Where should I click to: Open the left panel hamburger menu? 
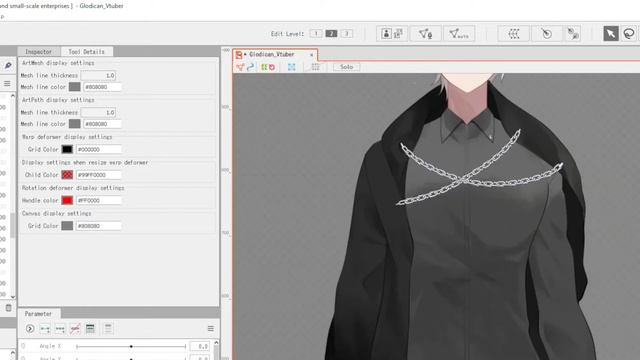[7, 83]
